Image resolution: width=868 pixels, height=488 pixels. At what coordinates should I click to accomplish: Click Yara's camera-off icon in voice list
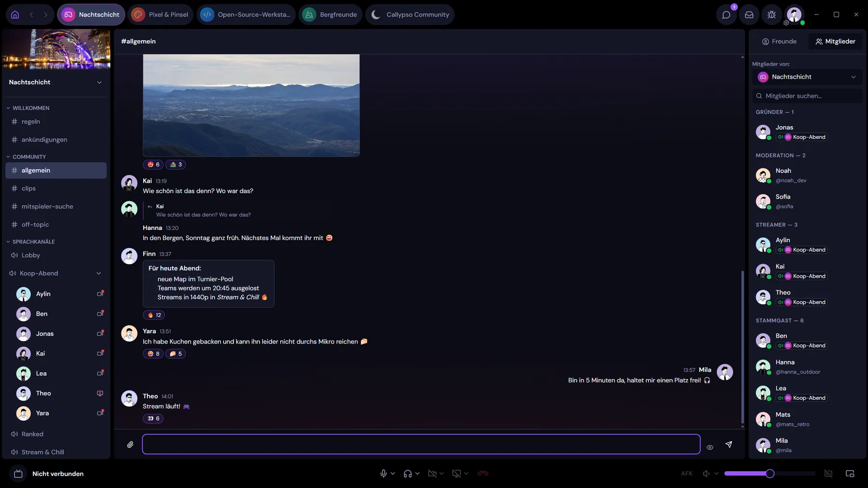click(100, 413)
